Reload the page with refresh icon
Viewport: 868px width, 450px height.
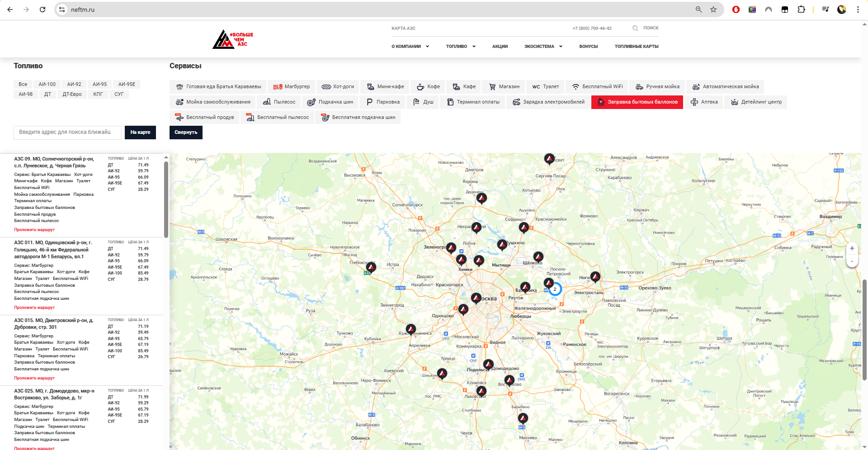42,9
